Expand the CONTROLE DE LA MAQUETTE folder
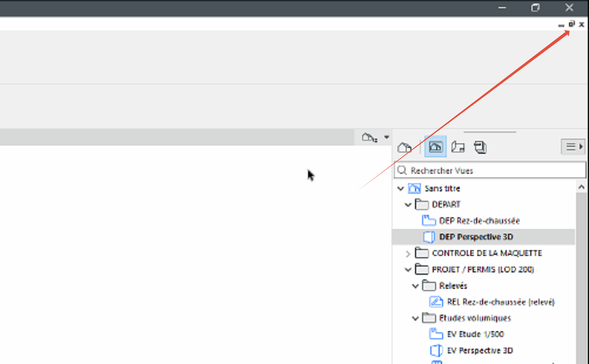 pyautogui.click(x=408, y=254)
